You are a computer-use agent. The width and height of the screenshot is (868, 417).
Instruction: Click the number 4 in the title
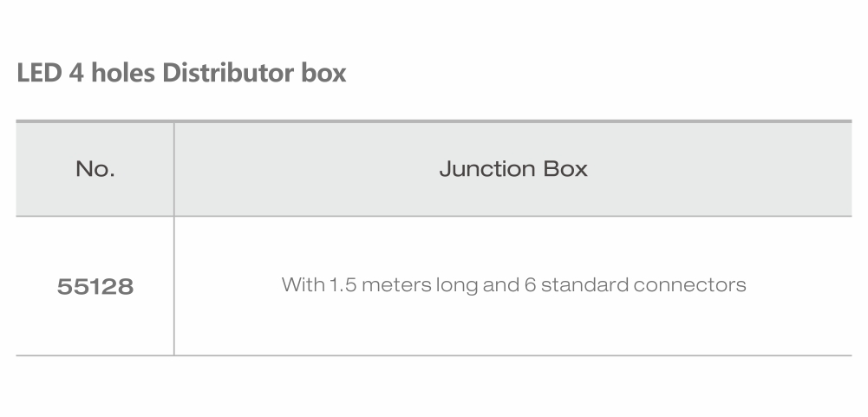pos(76,73)
